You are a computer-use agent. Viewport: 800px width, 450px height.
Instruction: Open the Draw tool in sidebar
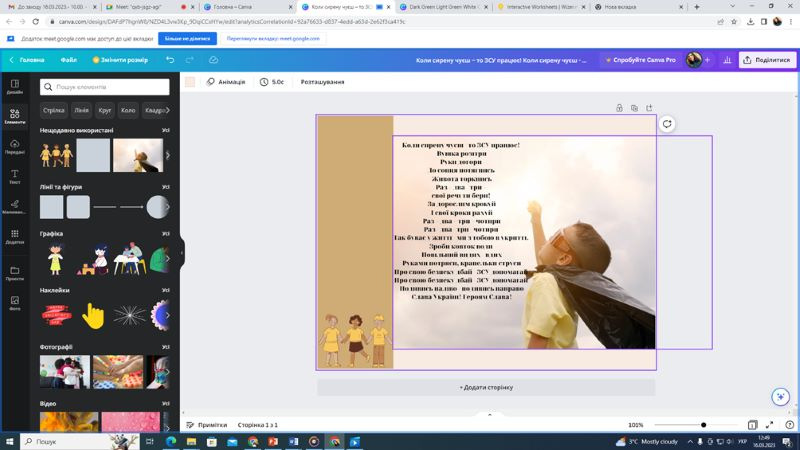(15, 207)
